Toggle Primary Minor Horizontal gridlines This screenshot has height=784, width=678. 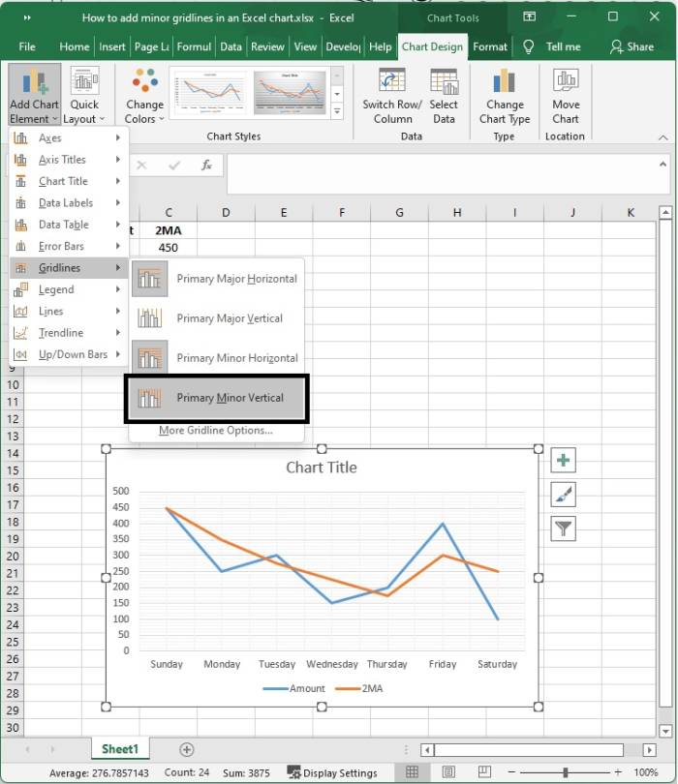(216, 358)
